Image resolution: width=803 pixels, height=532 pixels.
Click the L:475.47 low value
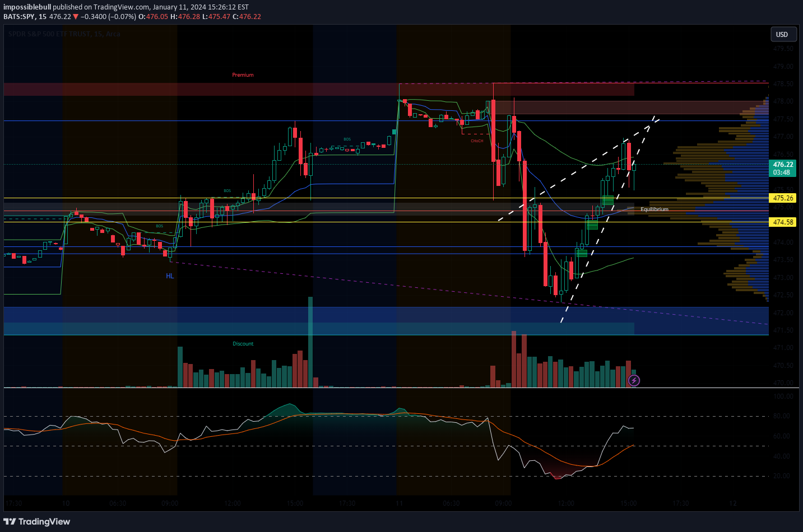pos(216,17)
